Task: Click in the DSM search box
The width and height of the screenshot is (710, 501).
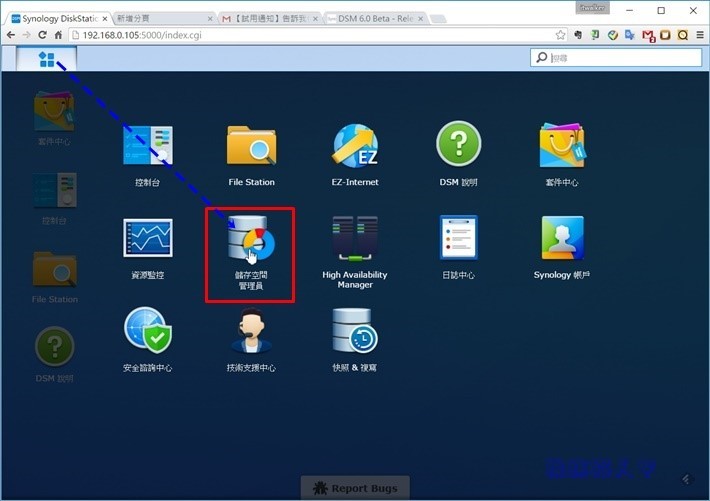Action: (x=616, y=58)
